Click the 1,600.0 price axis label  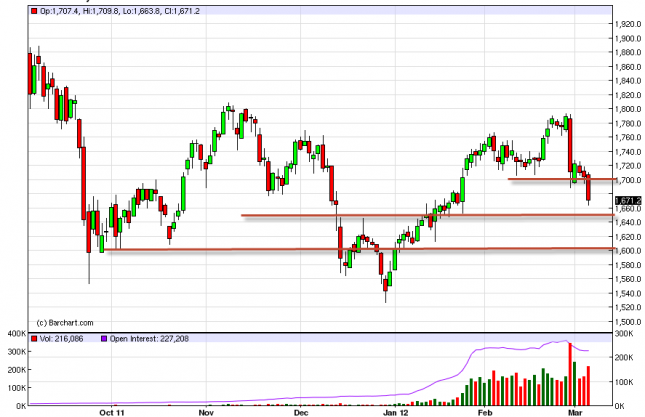coord(628,250)
